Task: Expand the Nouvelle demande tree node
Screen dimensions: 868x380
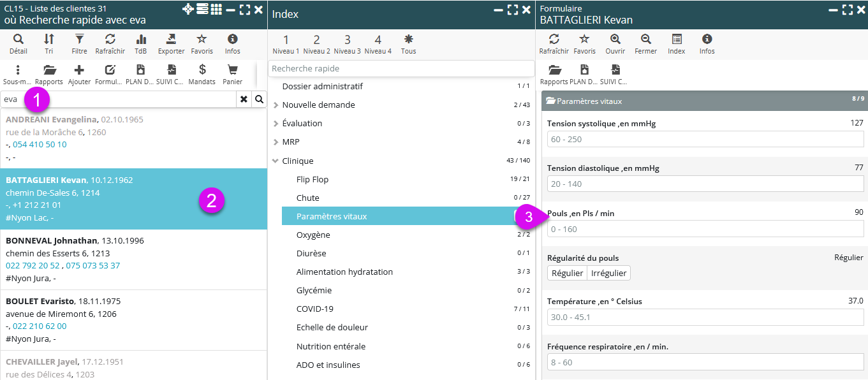Action: tap(276, 105)
